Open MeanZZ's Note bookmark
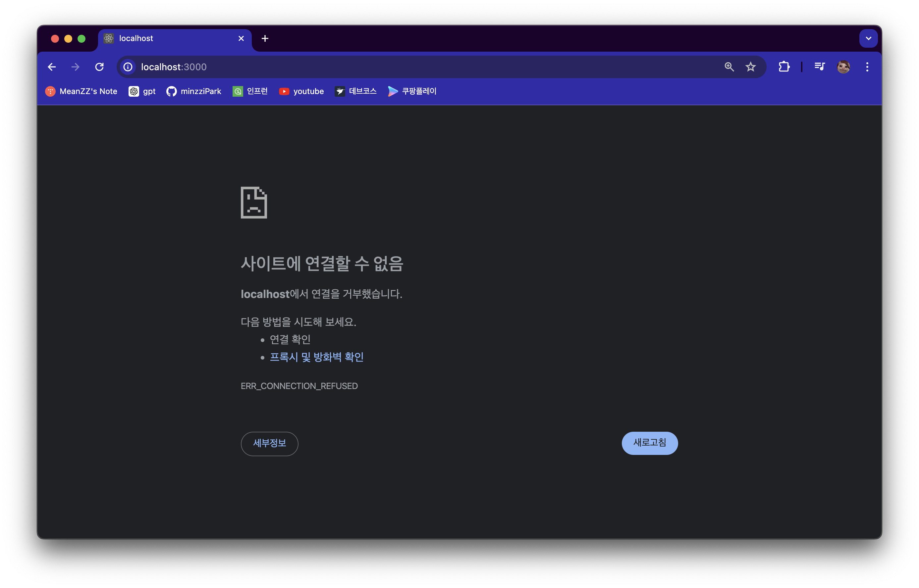Viewport: 919px width, 588px height. pyautogui.click(x=81, y=91)
